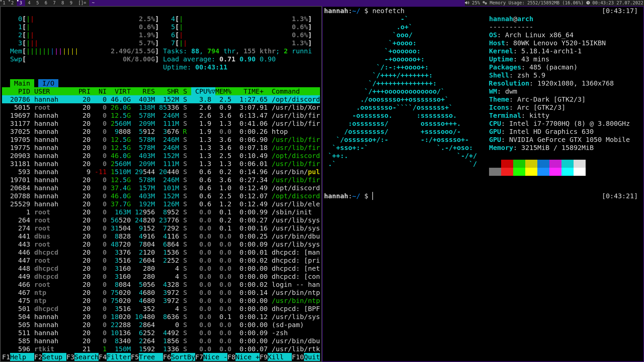Open F2 Setup in htop footer
Image resolution: width=644 pixels, height=362 pixels.
50,357
